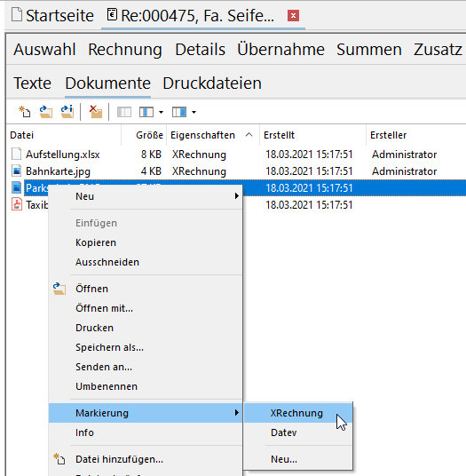
Task: Choose Datei hinzufügen... from the context menu
Action: pos(146,459)
